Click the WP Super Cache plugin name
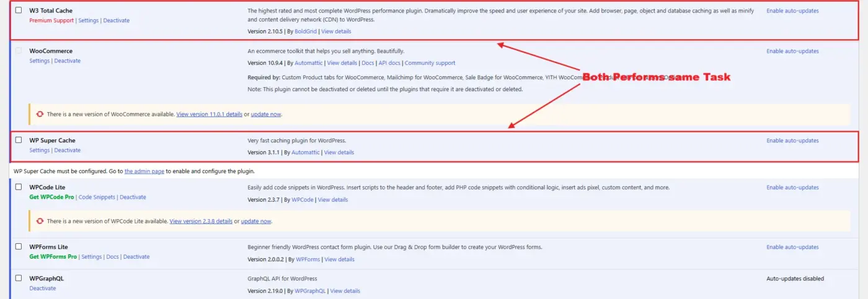868x299 pixels. [52, 140]
